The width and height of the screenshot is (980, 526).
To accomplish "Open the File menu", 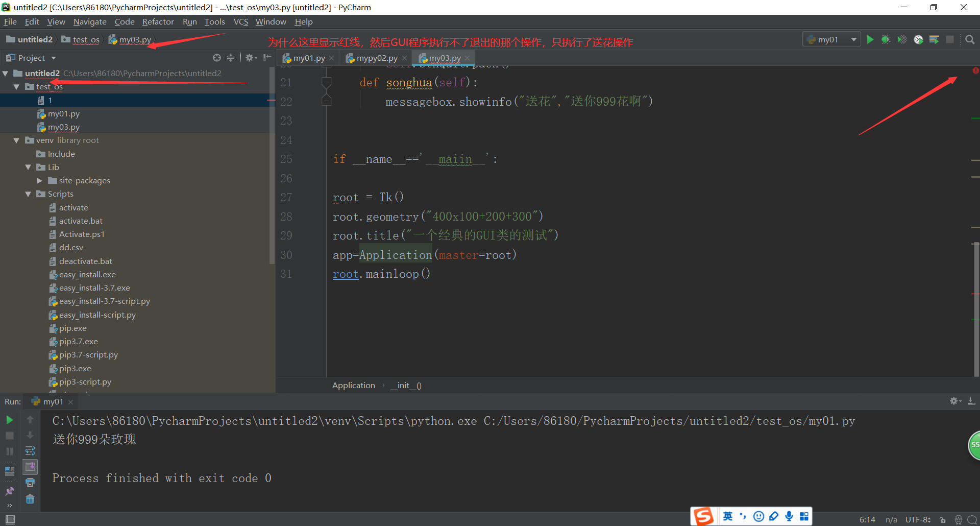I will 10,21.
